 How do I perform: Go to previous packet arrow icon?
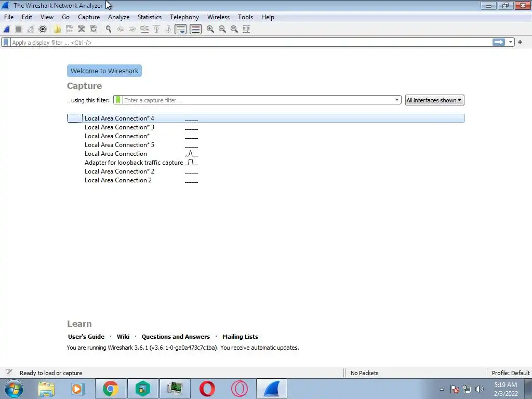click(121, 29)
